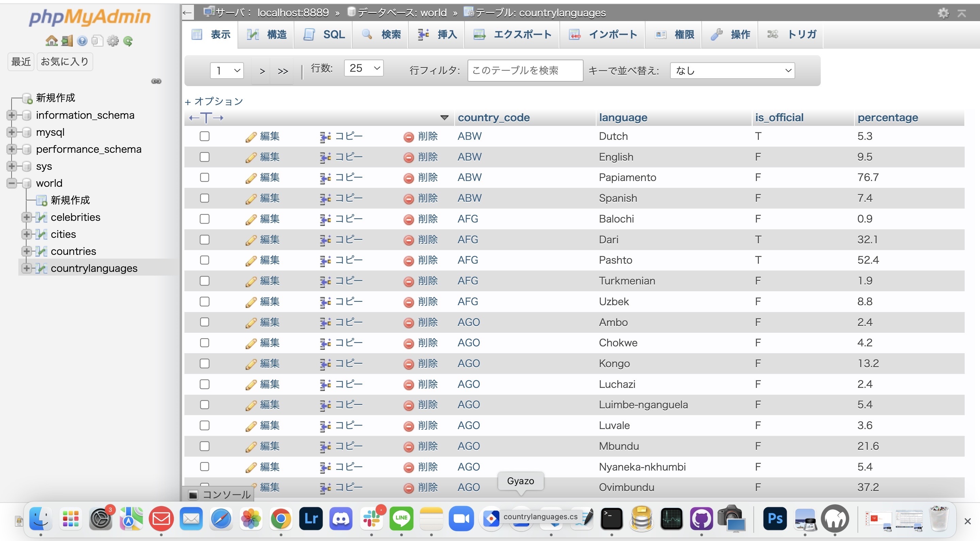Select checkbox for Balochi row
The height and width of the screenshot is (541, 980).
pyautogui.click(x=205, y=219)
